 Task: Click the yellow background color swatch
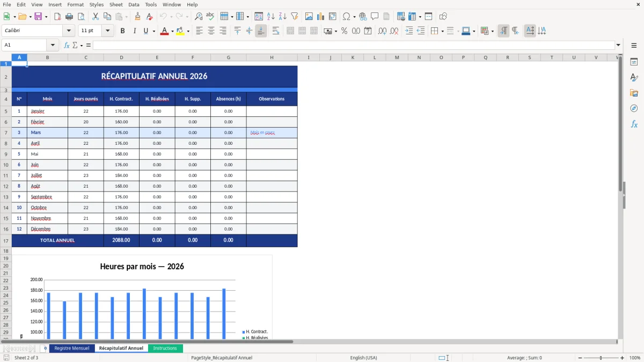[x=180, y=31]
